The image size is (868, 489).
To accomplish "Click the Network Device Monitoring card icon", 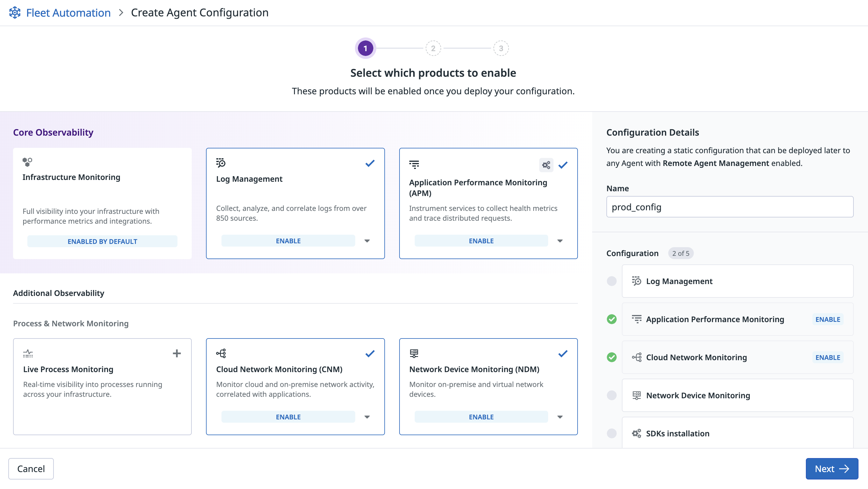I will point(414,353).
